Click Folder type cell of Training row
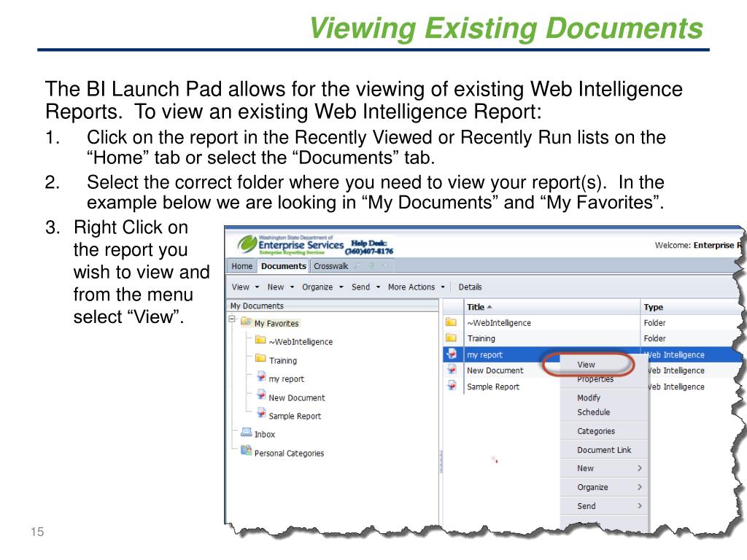Viewport: 747px width, 560px height. (654, 338)
